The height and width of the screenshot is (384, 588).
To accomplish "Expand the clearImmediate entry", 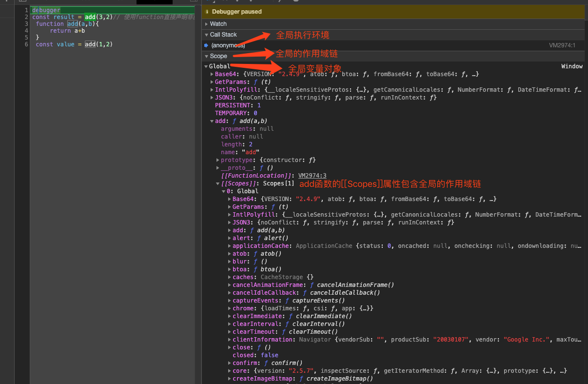I will [230, 316].
